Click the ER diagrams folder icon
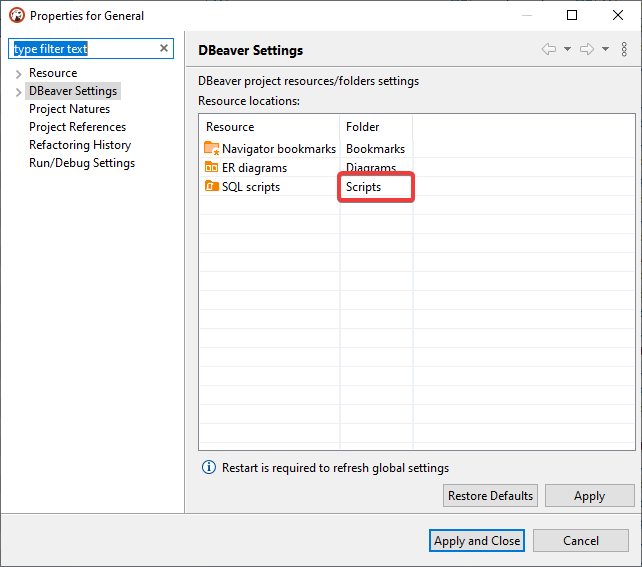Screen dimensions: 642x567 coord(211,167)
